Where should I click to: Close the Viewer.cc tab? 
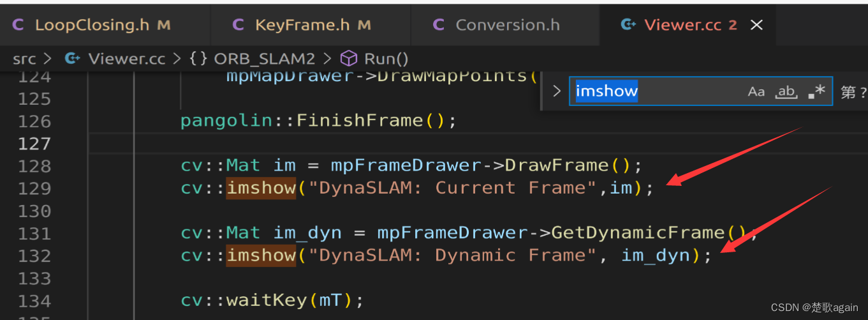756,25
